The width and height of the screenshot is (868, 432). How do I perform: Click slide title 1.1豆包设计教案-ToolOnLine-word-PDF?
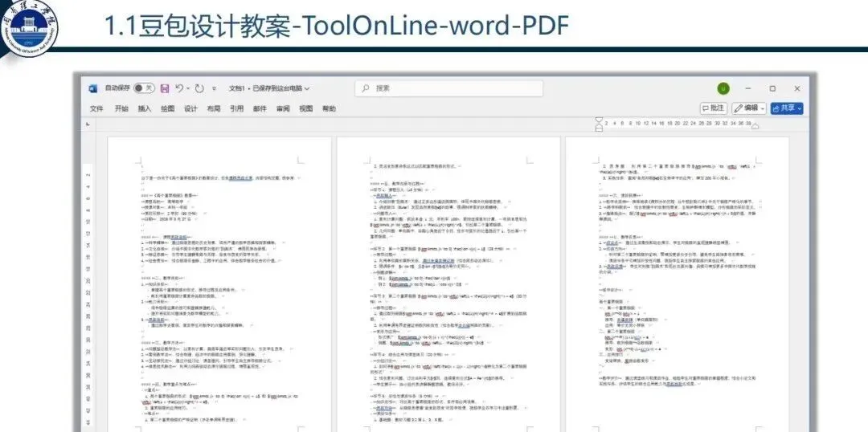(x=337, y=26)
